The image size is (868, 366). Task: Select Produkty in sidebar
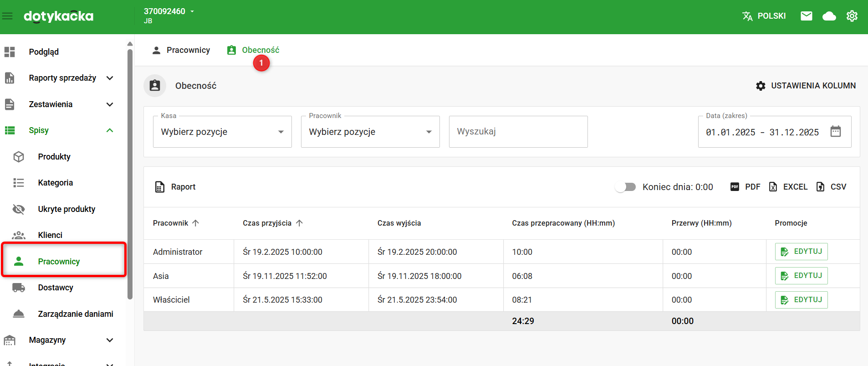54,157
